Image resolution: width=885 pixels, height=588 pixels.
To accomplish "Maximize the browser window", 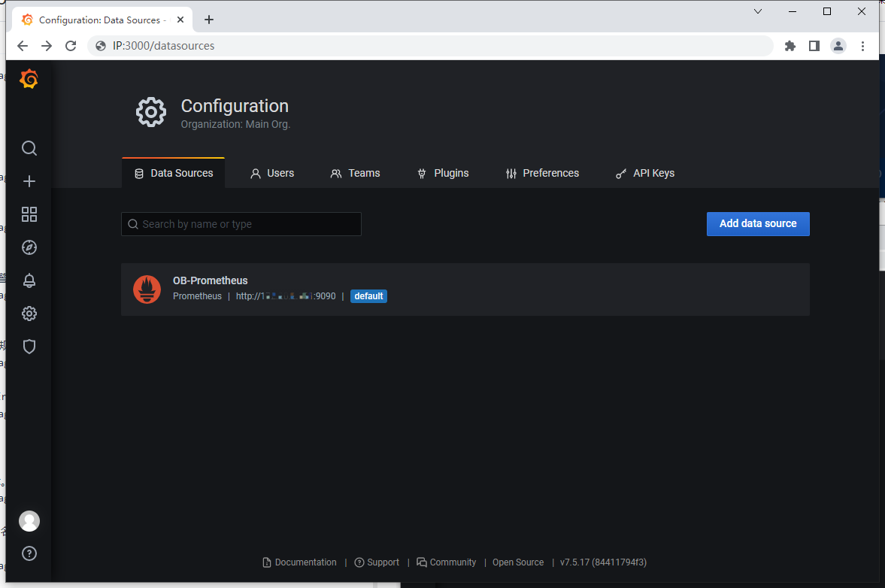I will click(x=827, y=11).
